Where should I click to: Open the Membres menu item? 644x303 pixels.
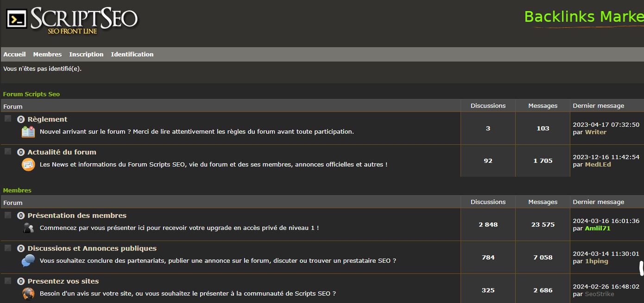pyautogui.click(x=47, y=54)
